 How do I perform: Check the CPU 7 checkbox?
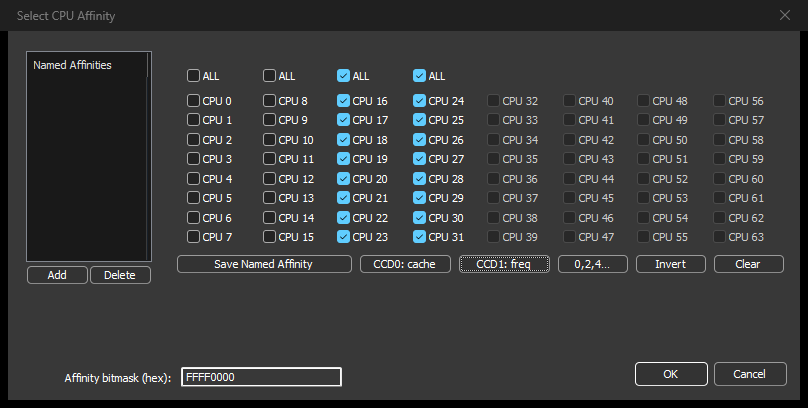click(x=193, y=237)
